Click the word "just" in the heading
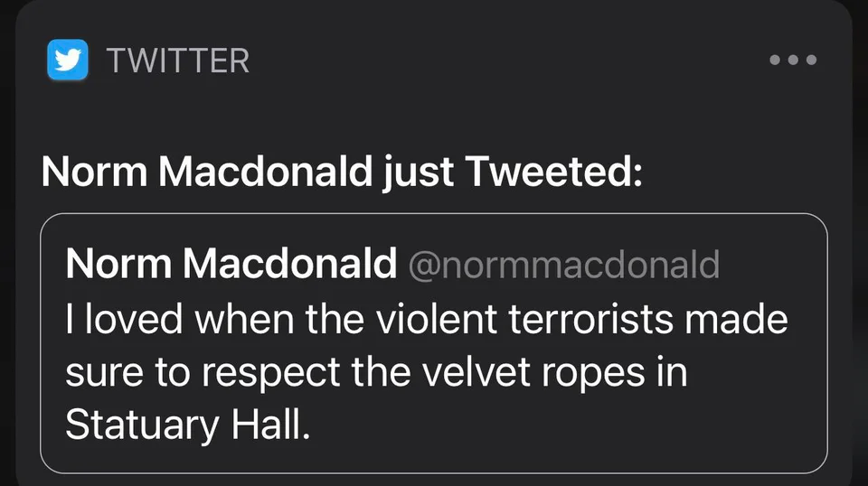This screenshot has width=868, height=486. coord(418,173)
